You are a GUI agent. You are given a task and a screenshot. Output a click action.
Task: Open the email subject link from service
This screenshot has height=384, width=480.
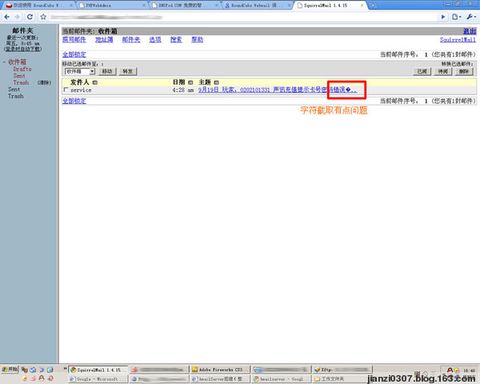coord(277,90)
